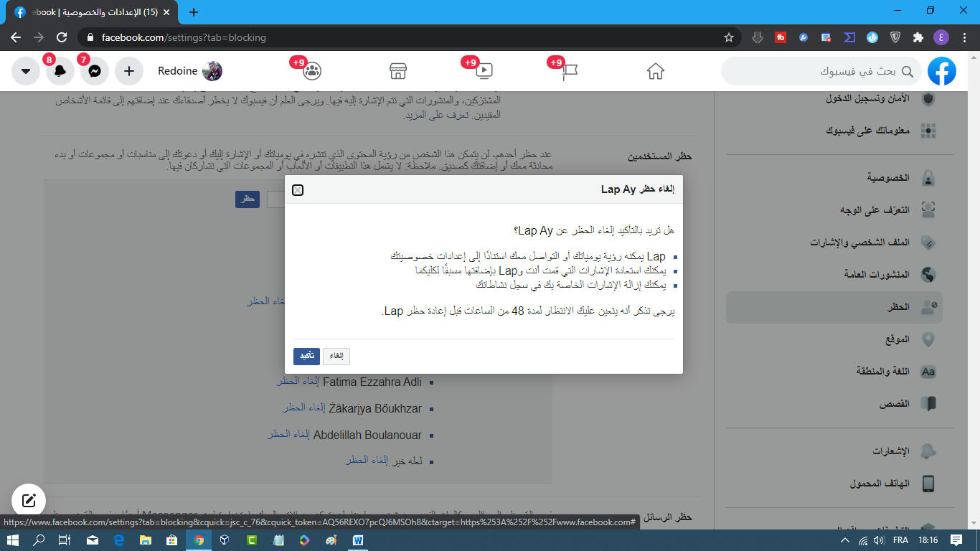Select الملف الشخصي والإشارات in sidebar
980x551 pixels.
tap(834, 242)
